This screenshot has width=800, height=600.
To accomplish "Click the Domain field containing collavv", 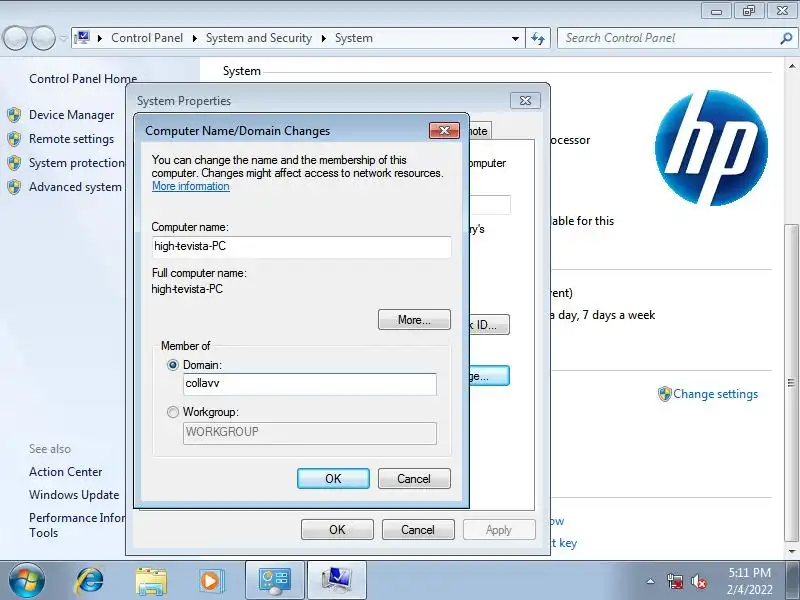I will 310,384.
